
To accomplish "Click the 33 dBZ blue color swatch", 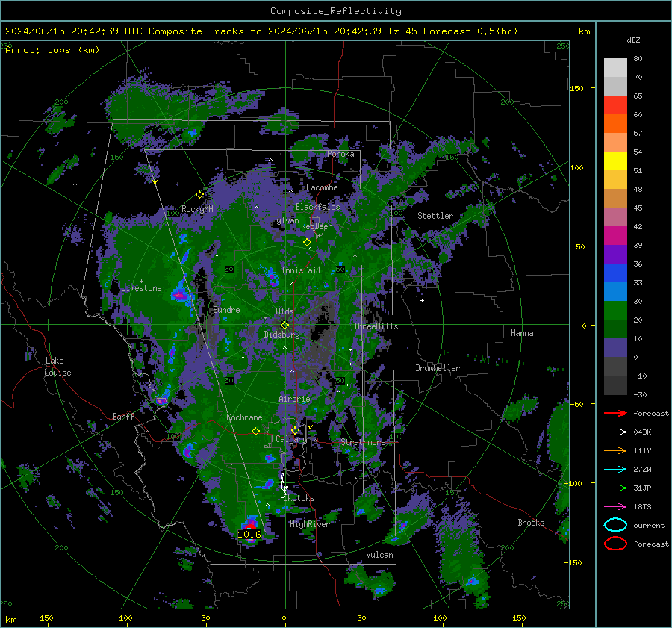I will (615, 291).
